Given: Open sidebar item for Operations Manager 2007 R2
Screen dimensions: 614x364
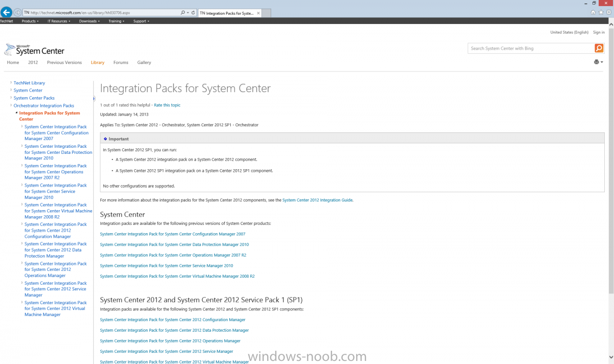Looking at the screenshot, I should point(56,172).
